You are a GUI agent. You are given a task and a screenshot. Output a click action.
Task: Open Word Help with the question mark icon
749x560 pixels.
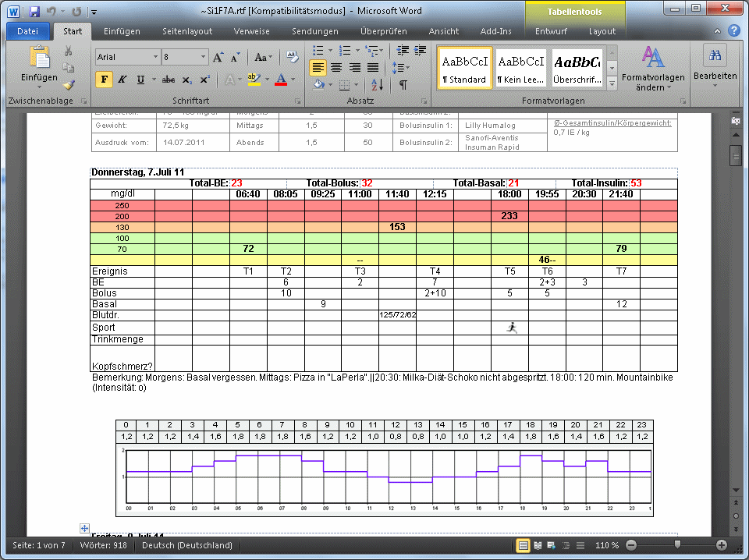click(733, 31)
